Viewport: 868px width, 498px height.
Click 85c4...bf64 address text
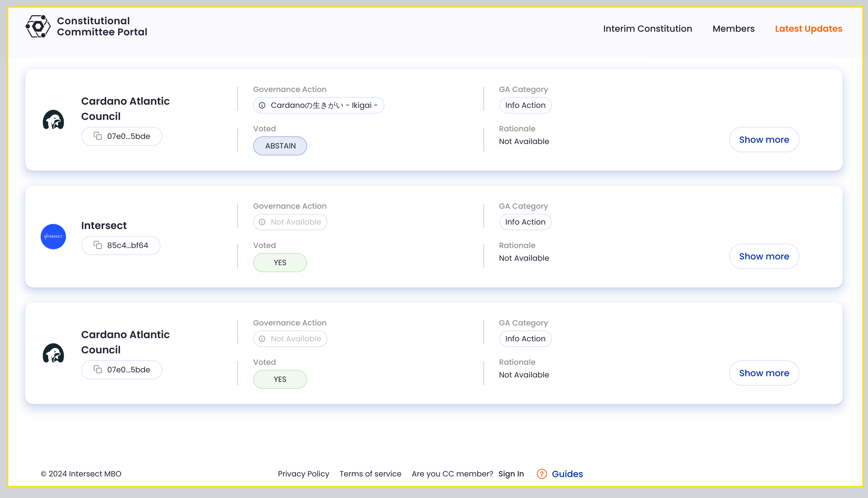(128, 245)
